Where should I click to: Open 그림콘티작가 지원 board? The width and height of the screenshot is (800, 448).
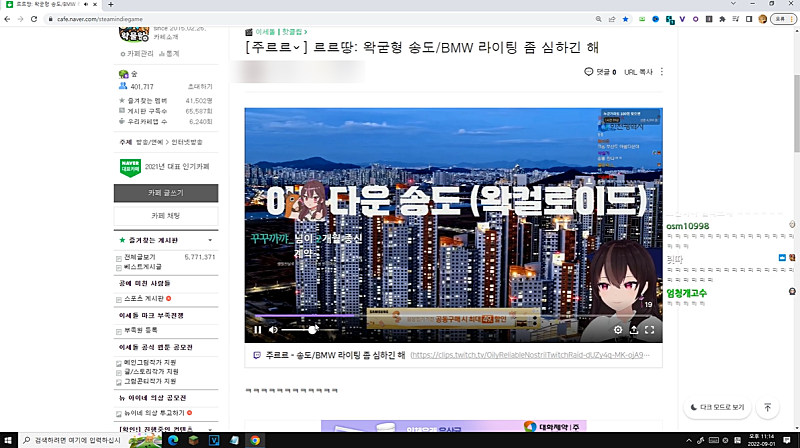[x=149, y=381]
